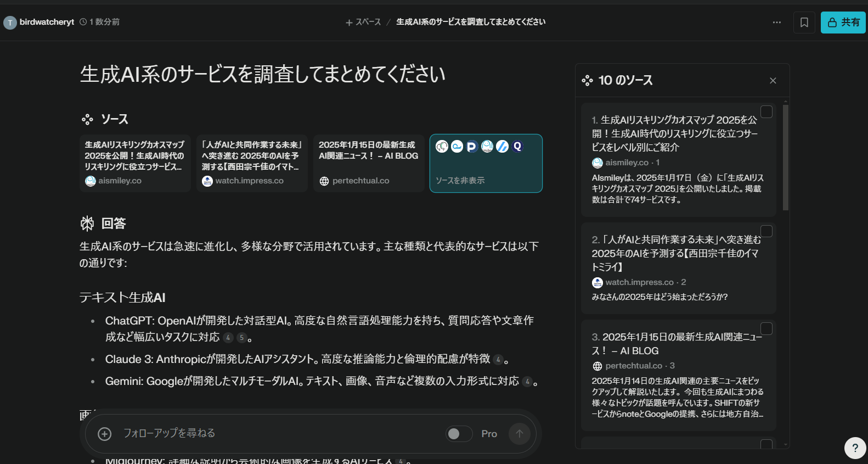Click the watch.impress.co favicon in sources panel
The width and height of the screenshot is (868, 464).
[598, 283]
